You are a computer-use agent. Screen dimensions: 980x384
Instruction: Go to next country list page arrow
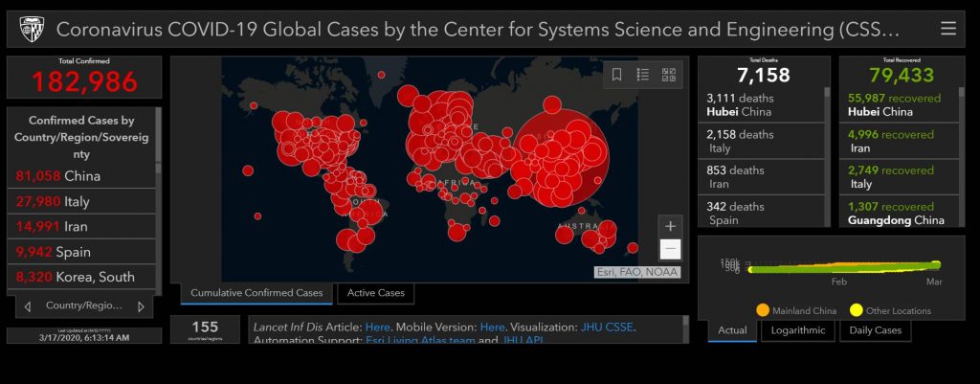pyautogui.click(x=141, y=306)
